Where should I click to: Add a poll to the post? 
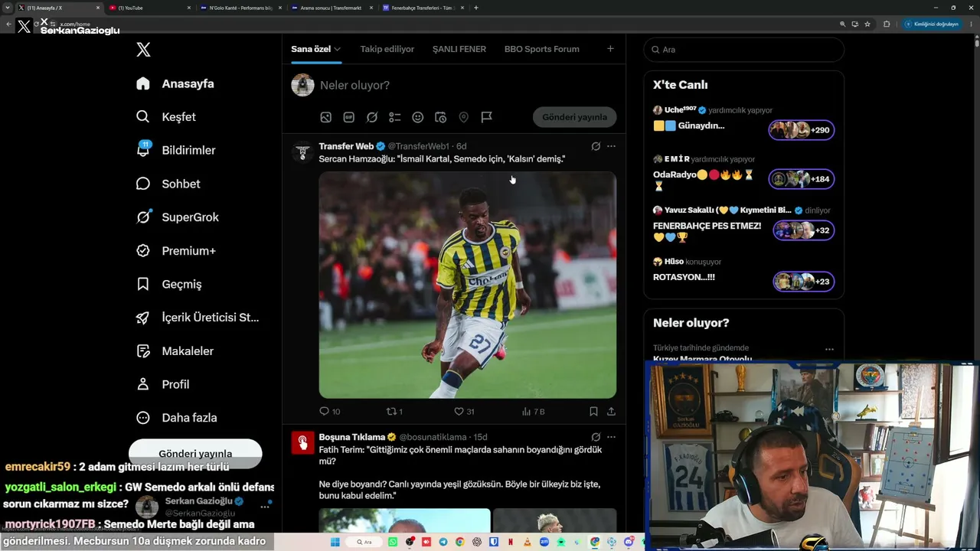tap(395, 117)
